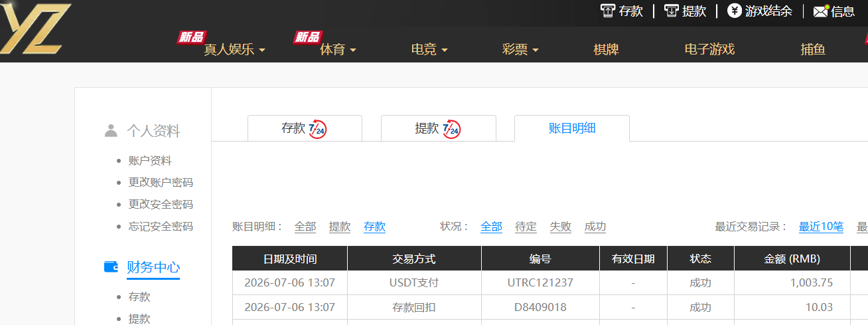Click the 金额 (RMB) column header
The height and width of the screenshot is (325, 868).
pos(792,259)
